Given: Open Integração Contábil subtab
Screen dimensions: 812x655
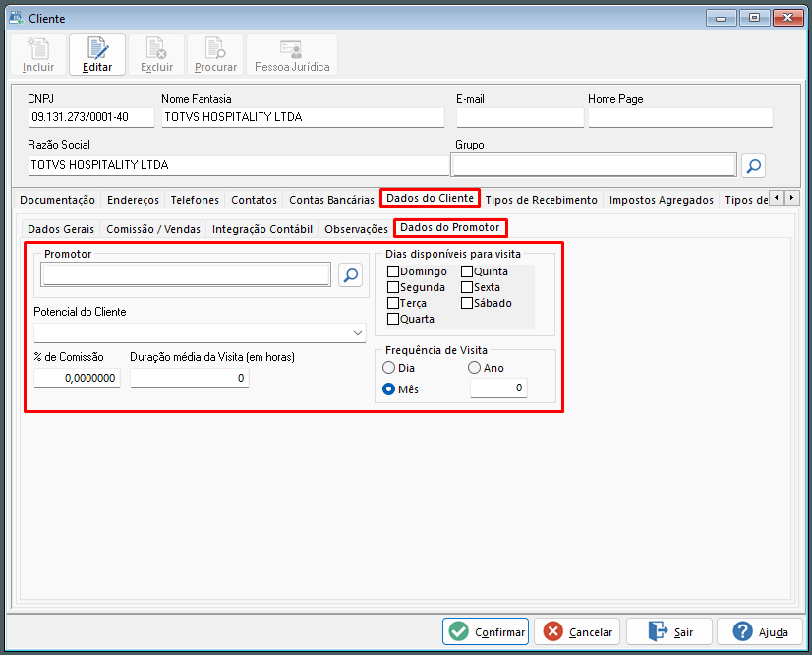Looking at the screenshot, I should tap(262, 229).
